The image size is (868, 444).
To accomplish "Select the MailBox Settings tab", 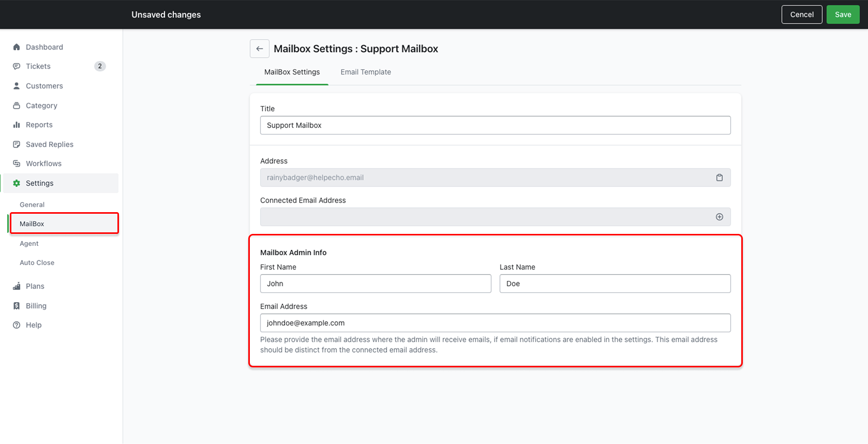I will pos(292,72).
